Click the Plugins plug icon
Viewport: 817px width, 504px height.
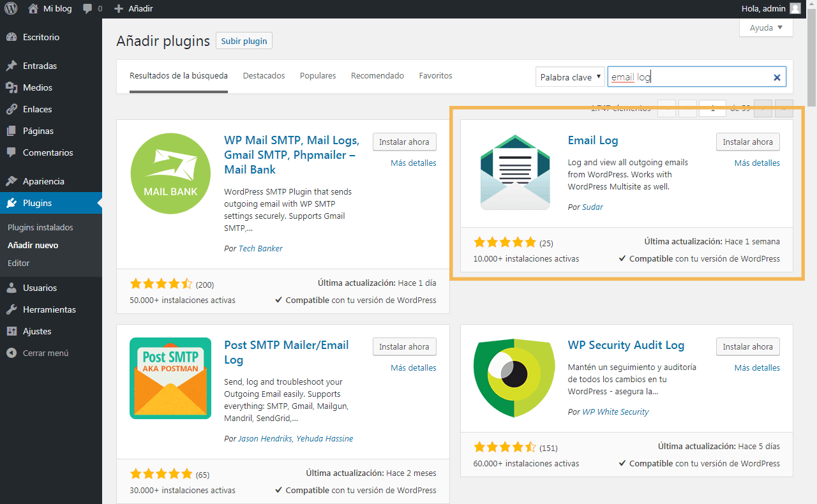tap(11, 203)
